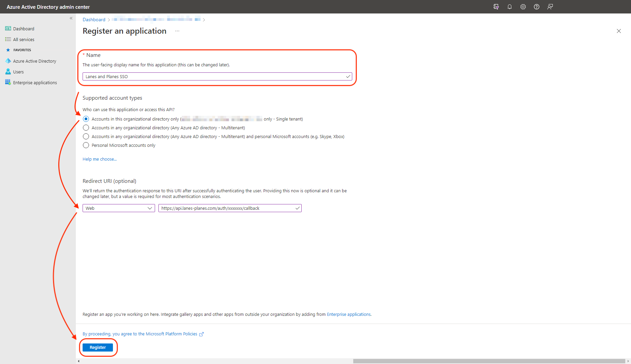Open Dashboard in the sidebar
This screenshot has height=364, width=631.
pos(24,29)
